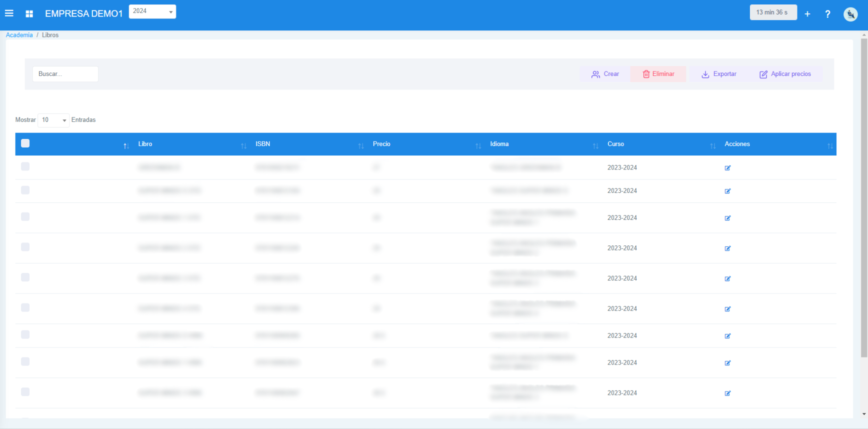
Task: Click the plus icon in header
Action: point(807,14)
